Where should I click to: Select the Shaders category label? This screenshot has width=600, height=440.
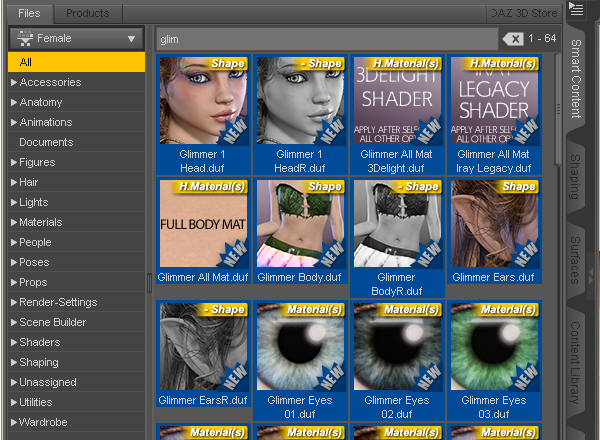coord(40,342)
